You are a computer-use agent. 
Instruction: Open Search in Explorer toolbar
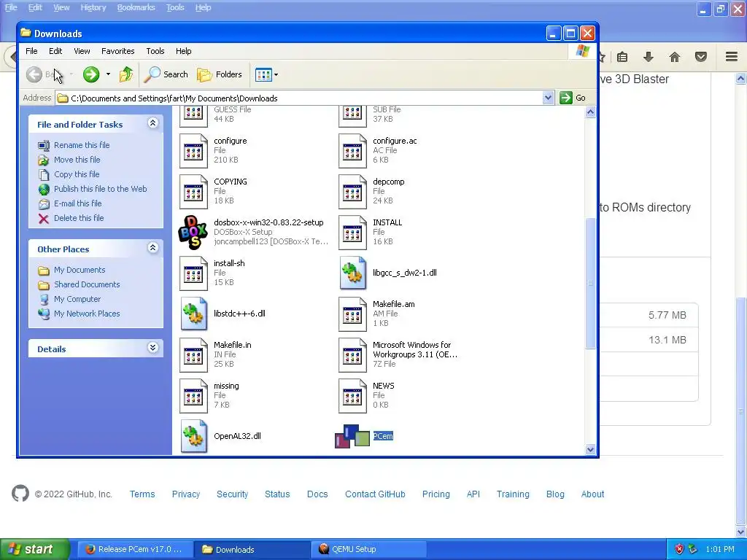coord(166,74)
